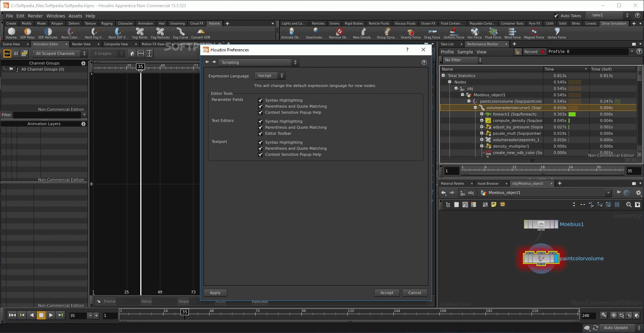Click the Magnet Force shelf tool
The width and height of the screenshot is (644, 333).
click(534, 33)
